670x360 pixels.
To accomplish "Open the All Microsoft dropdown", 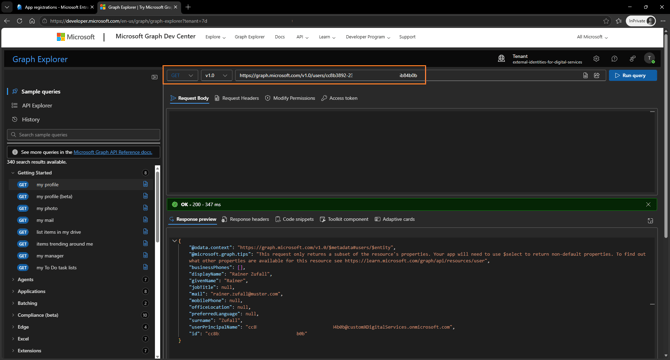I will pos(592,37).
